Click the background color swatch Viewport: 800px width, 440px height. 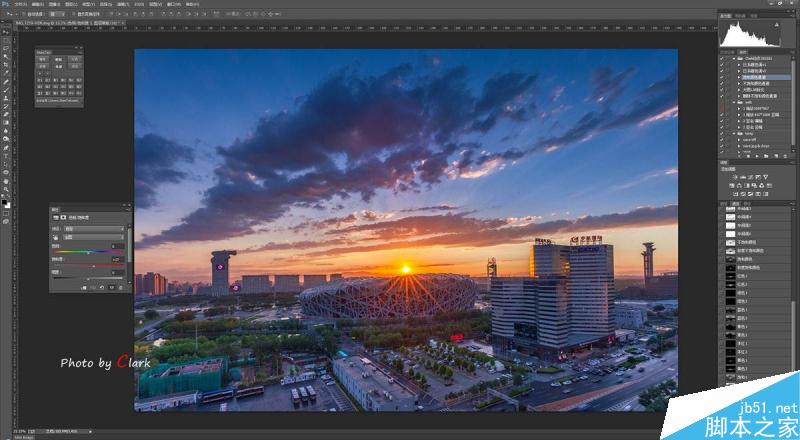pyautogui.click(x=9, y=206)
